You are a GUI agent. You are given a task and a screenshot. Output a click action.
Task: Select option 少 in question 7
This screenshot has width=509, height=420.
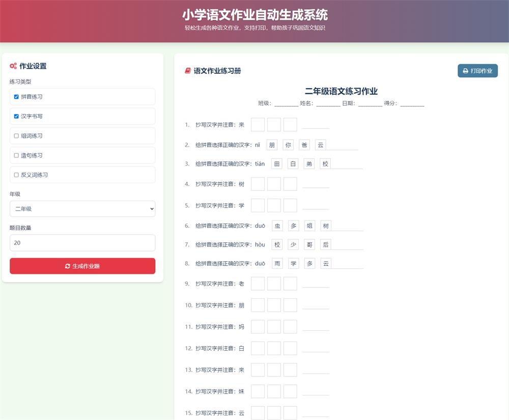tap(294, 244)
